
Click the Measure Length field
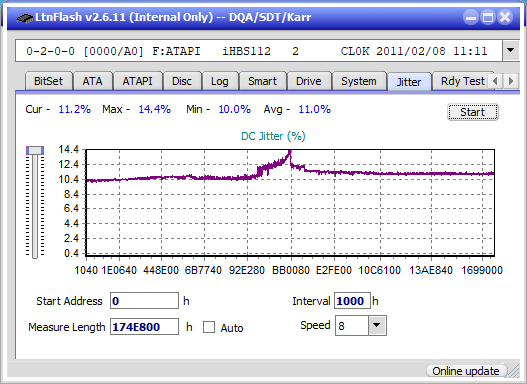[145, 327]
